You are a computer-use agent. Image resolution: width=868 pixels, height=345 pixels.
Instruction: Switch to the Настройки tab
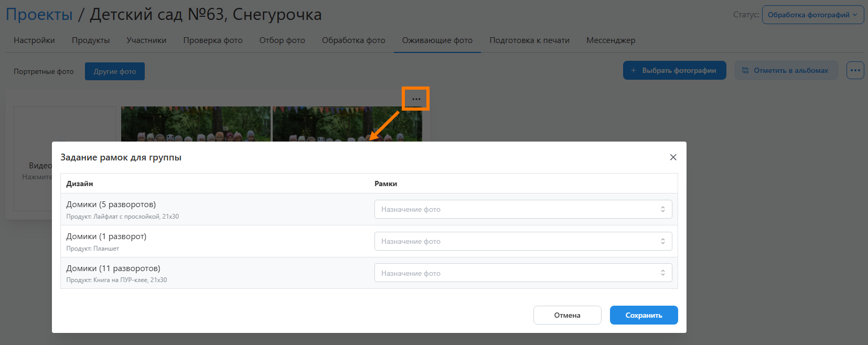click(x=34, y=40)
